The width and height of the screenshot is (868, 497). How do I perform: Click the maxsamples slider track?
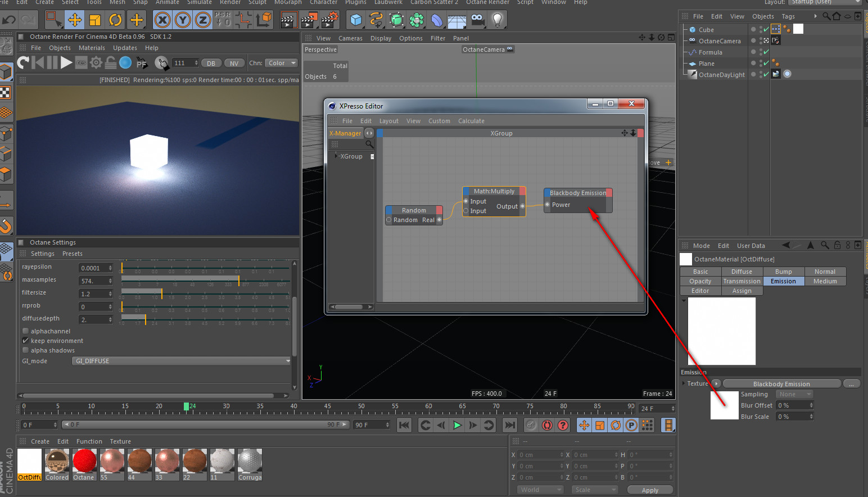205,279
